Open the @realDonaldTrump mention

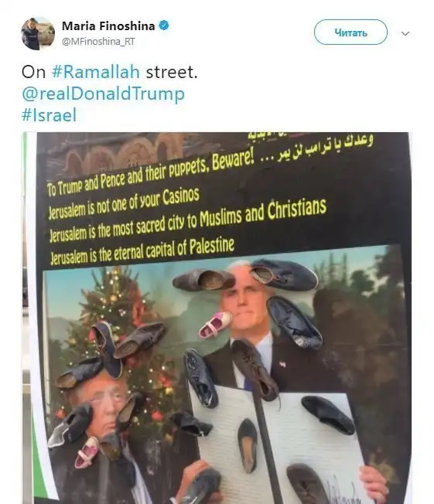tap(103, 94)
